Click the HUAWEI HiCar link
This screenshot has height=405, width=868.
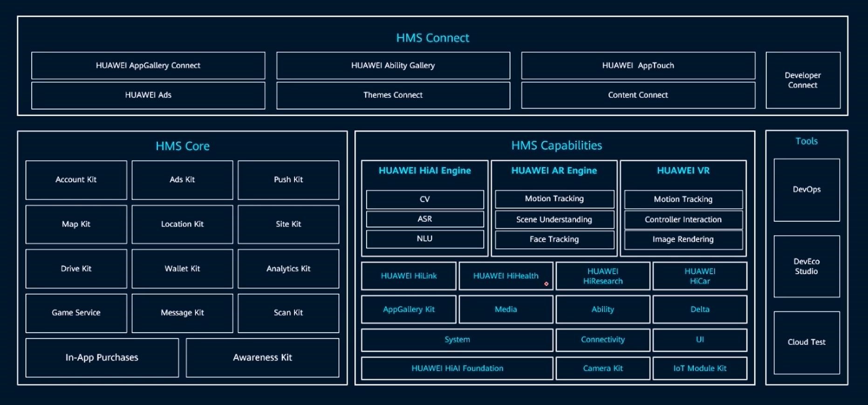(x=699, y=276)
